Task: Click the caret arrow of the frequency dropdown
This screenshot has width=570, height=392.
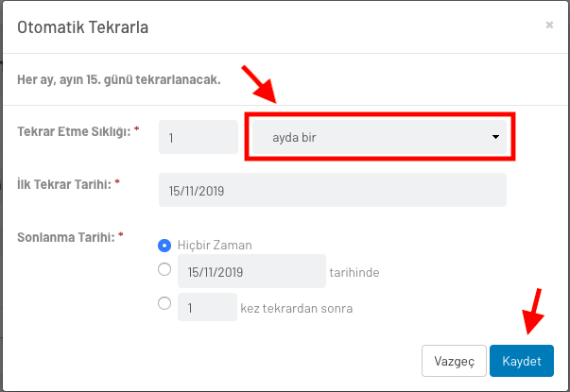Action: coord(495,137)
